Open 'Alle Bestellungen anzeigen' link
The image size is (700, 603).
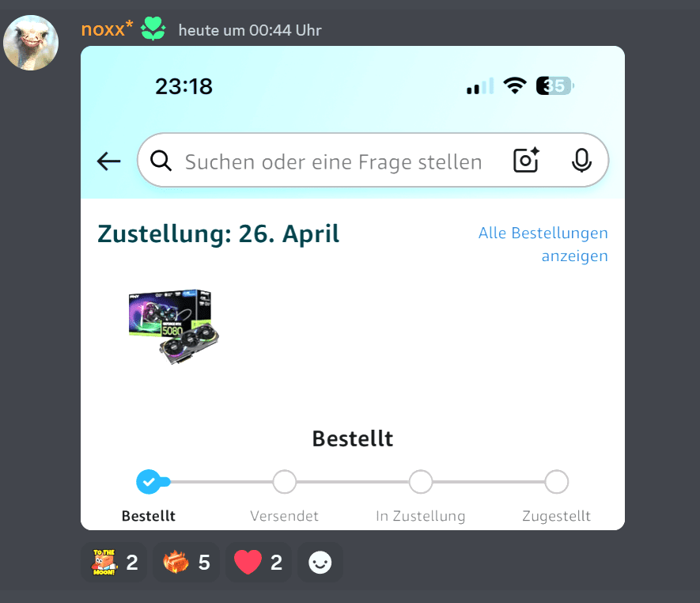click(x=543, y=245)
